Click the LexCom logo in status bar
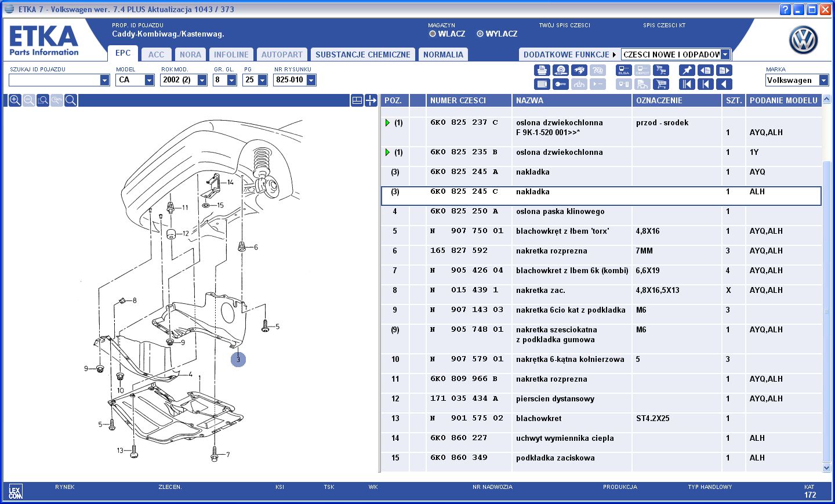The height and width of the screenshot is (504, 835). [16, 492]
